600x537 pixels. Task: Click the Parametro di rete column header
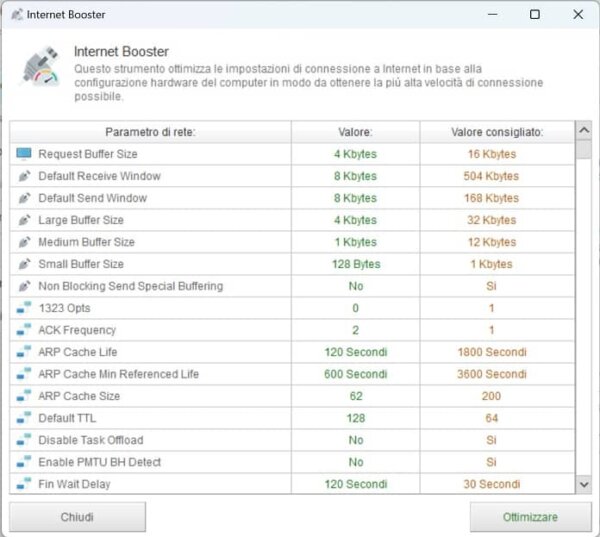pos(150,132)
